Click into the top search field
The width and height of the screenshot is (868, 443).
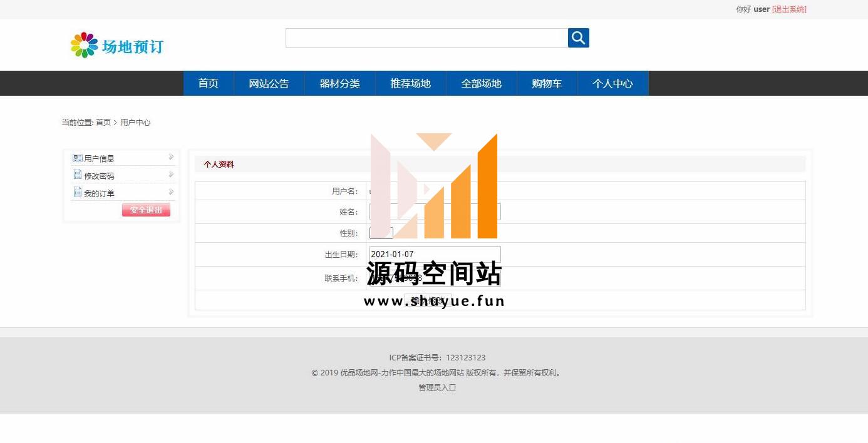426,38
